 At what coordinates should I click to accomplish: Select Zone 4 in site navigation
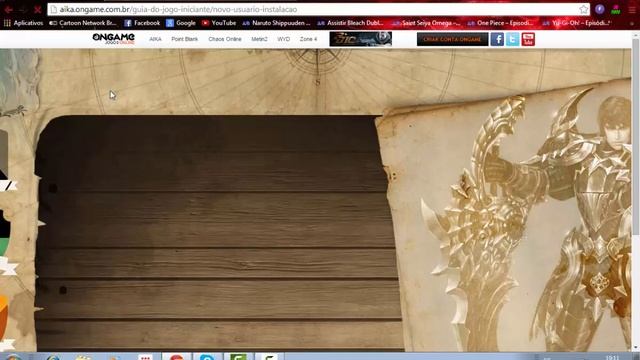pos(308,39)
